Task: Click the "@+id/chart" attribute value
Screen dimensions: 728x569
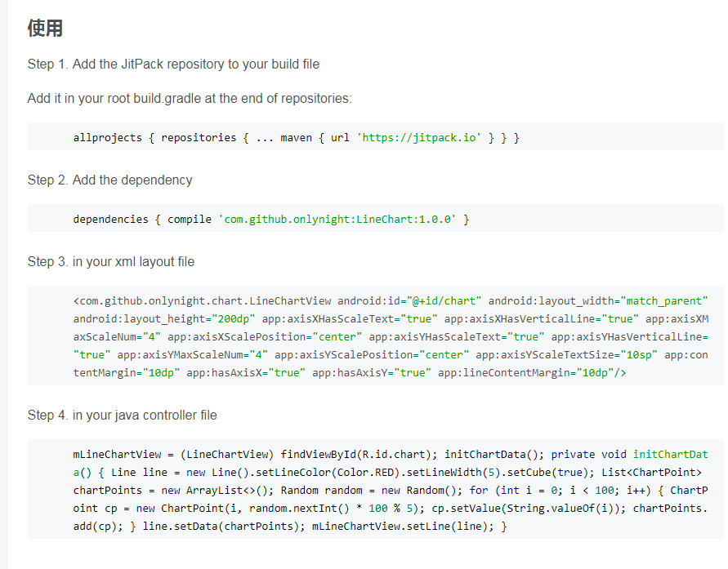Action: [444, 301]
